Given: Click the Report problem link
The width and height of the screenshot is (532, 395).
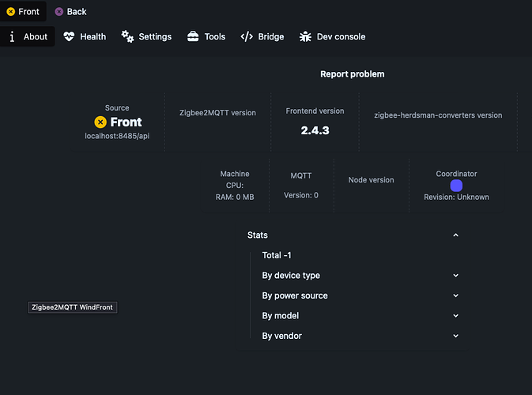Looking at the screenshot, I should [352, 74].
